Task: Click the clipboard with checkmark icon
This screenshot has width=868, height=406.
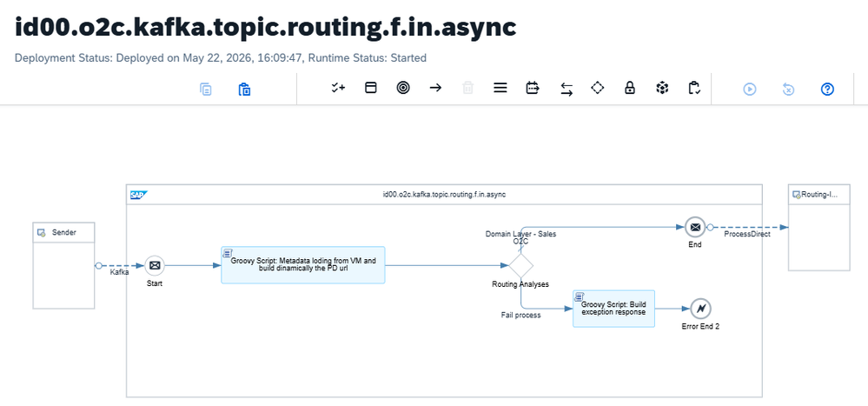Action: coord(694,88)
